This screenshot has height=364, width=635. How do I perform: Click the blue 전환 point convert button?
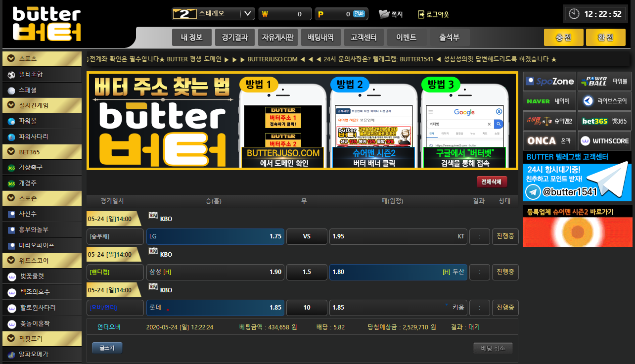tap(359, 14)
